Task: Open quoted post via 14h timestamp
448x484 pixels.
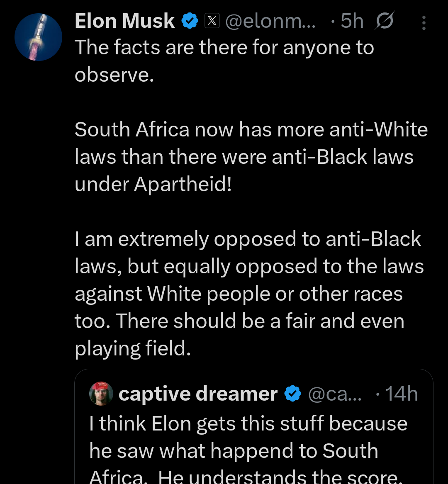Action: pyautogui.click(x=401, y=393)
